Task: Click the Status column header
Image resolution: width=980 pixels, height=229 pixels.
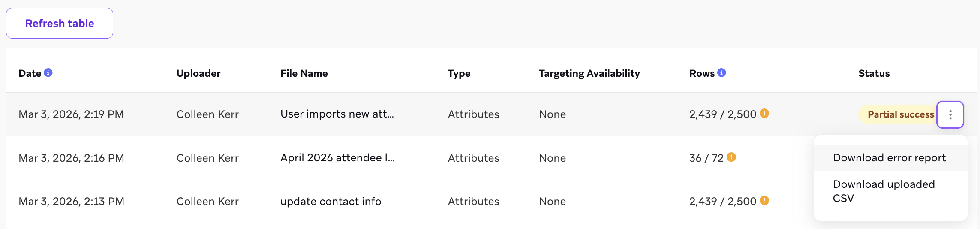Action: [x=874, y=73]
